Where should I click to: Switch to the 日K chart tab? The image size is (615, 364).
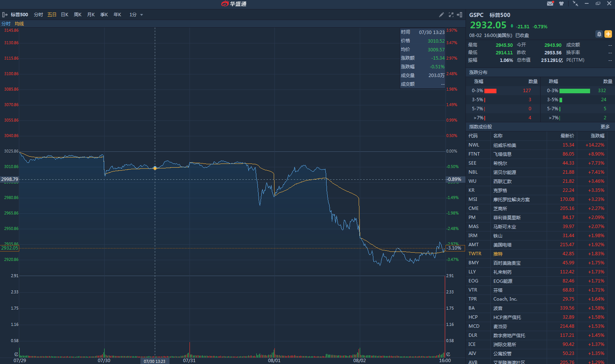click(65, 15)
